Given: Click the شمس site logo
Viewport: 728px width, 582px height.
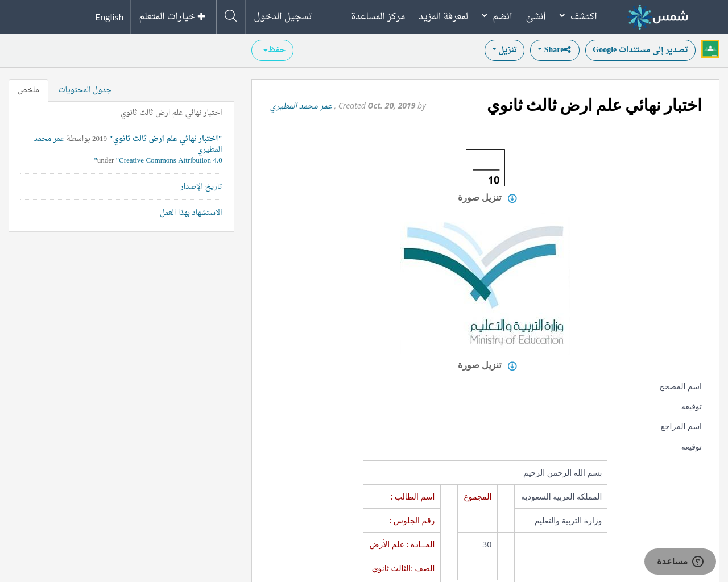Looking at the screenshot, I should tap(657, 16).
